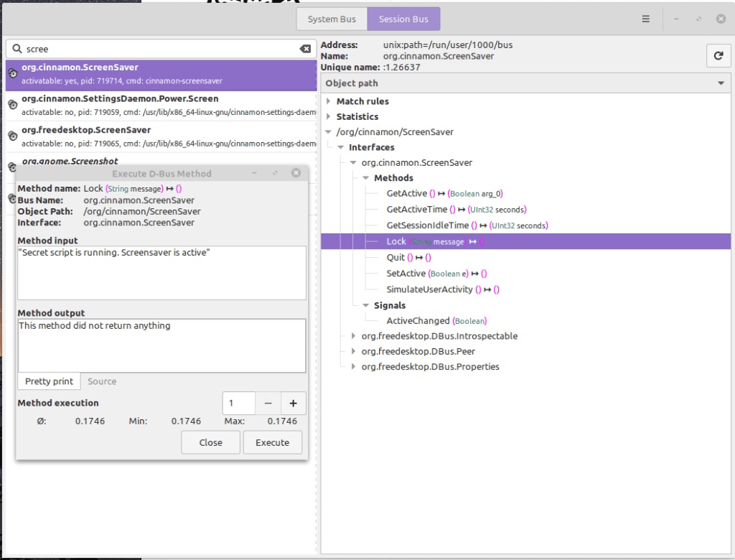
Task: Switch to the Source output tab
Action: pyautogui.click(x=102, y=381)
